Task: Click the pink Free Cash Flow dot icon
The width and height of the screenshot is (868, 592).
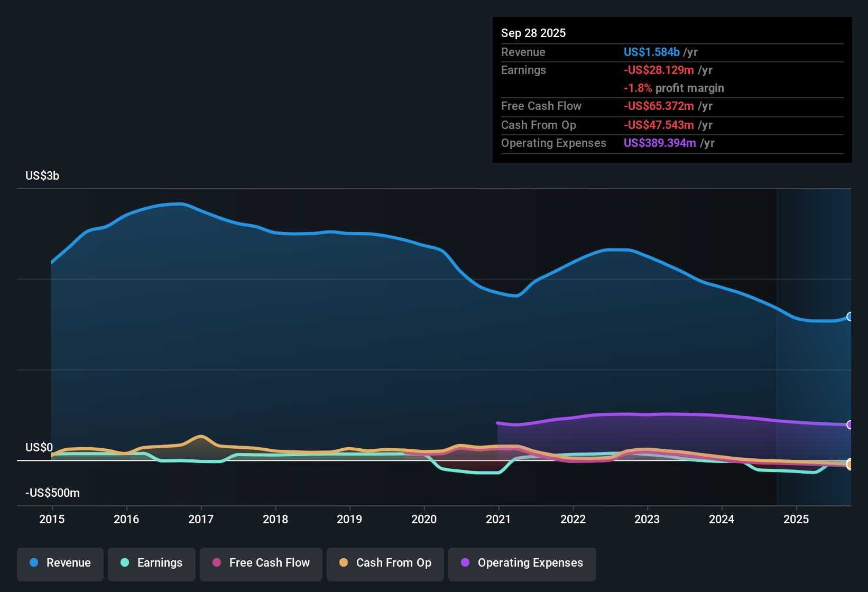Action: coord(216,563)
